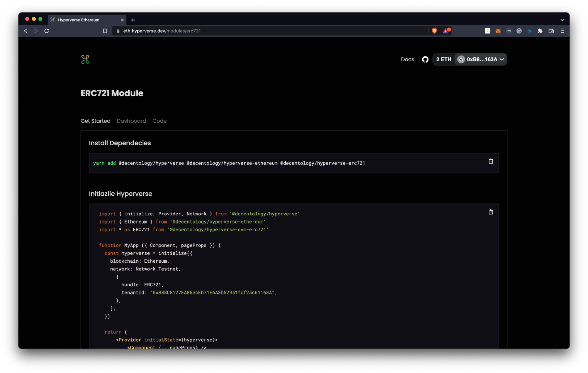
Task: Go back with browser back arrow
Action: 26,31
